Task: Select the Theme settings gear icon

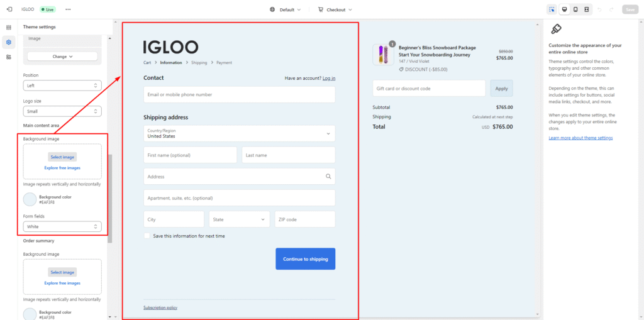Action: (x=9, y=42)
